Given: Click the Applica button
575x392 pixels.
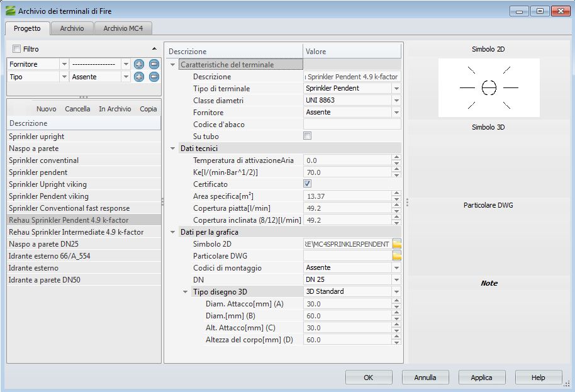Looking at the screenshot, I should pos(481,378).
